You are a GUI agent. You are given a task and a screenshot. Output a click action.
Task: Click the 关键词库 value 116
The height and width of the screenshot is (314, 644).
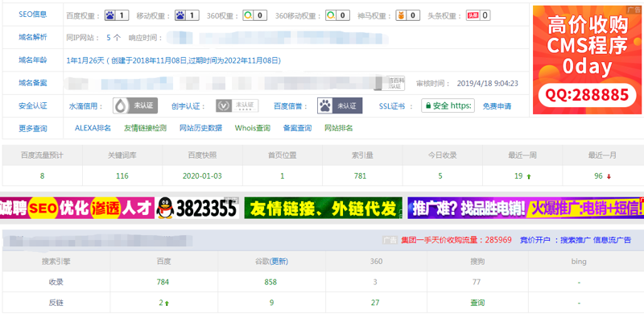coord(122,176)
